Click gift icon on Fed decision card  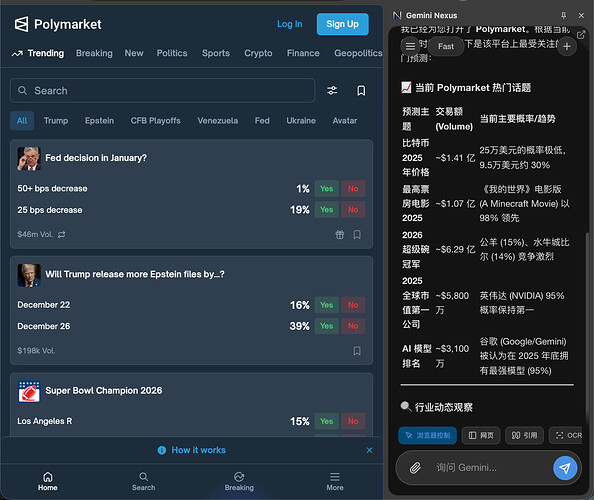click(340, 234)
